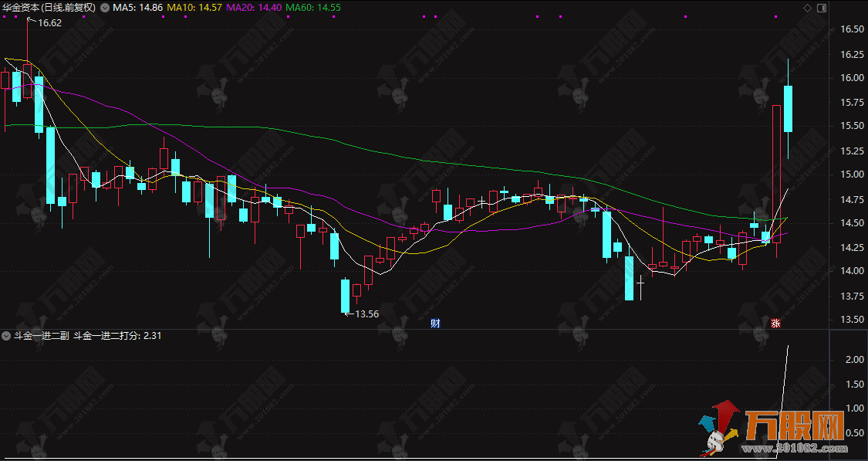Image resolution: width=868 pixels, height=461 pixels.
Task: Click the 斗金一进二打分 score label
Action: 117,336
